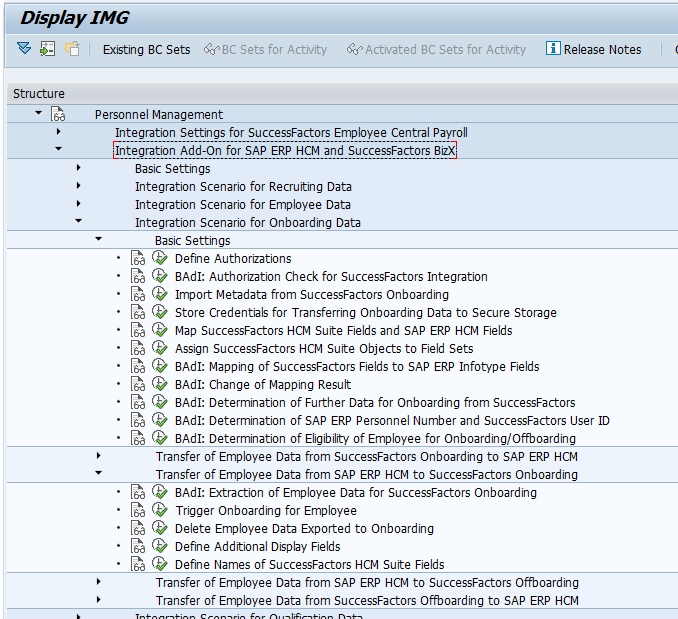This screenshot has height=619, width=678.
Task: Collapse Transfer from SAP ERP HCM to SuccessFactors Onboarding
Action: [x=99, y=473]
